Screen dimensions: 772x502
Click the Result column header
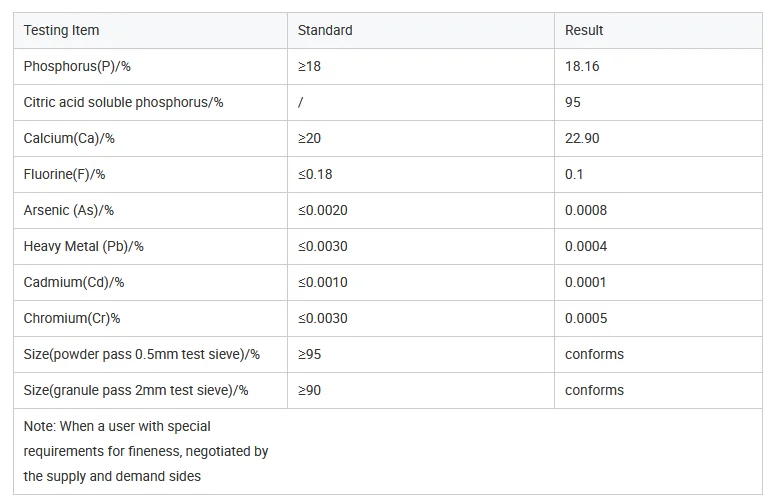[x=584, y=30]
